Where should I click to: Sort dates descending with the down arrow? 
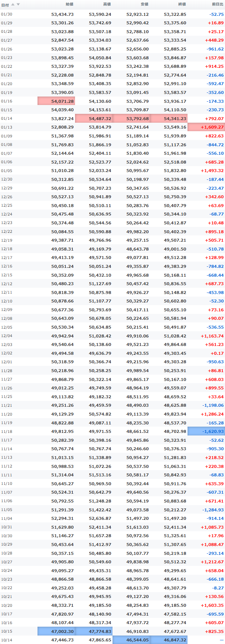(x=18, y=4)
